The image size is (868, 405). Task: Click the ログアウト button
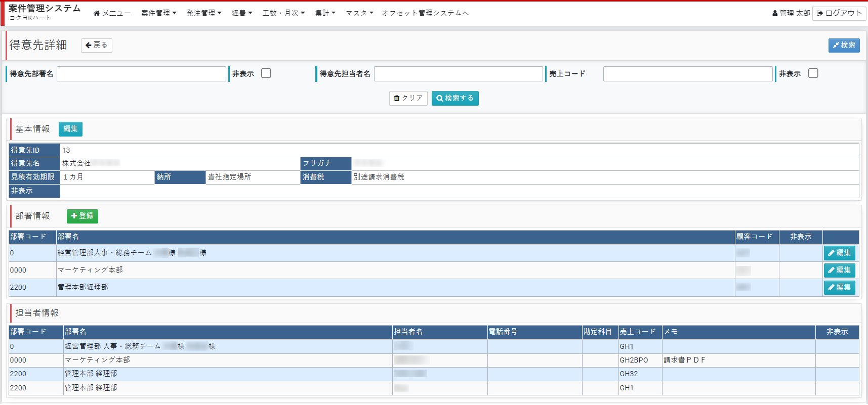coord(839,13)
